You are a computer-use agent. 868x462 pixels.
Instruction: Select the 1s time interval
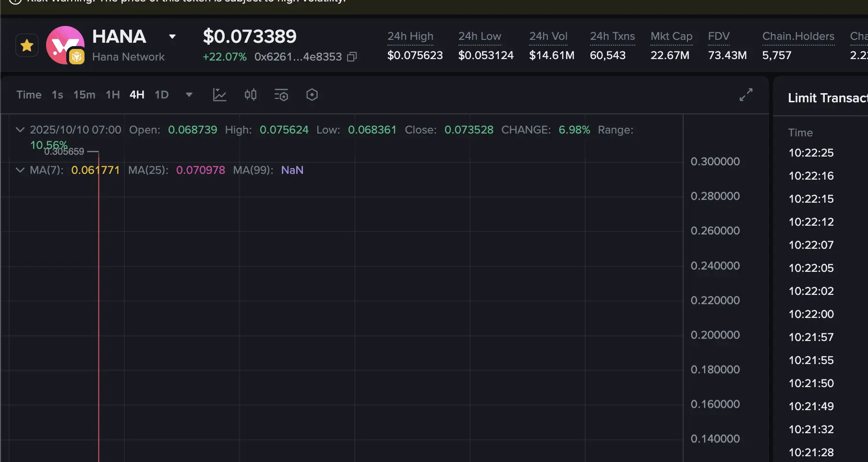(58, 95)
